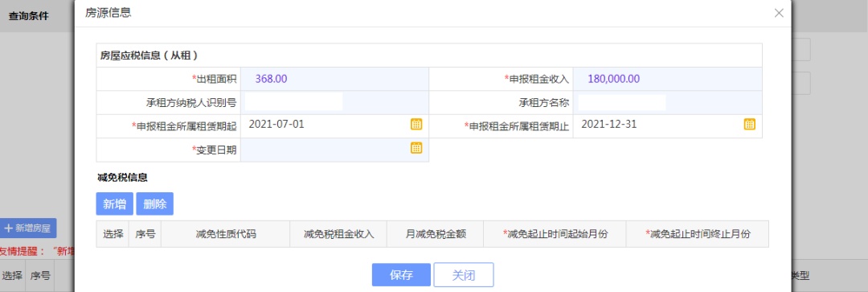The height and width of the screenshot is (292, 868).
Task: Edit the 出租面积 field showing 368.00
Action: pyautogui.click(x=334, y=79)
